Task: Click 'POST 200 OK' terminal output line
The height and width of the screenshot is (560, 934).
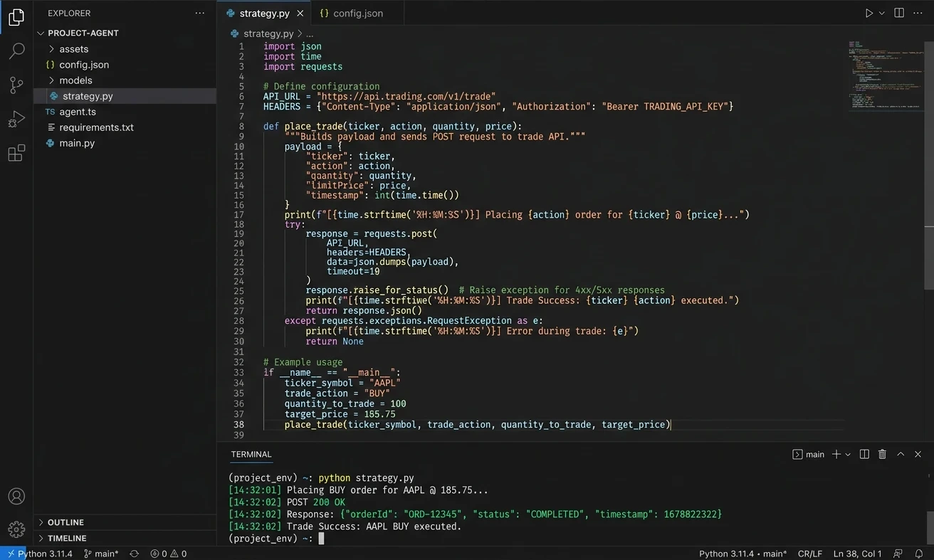Action: click(288, 502)
